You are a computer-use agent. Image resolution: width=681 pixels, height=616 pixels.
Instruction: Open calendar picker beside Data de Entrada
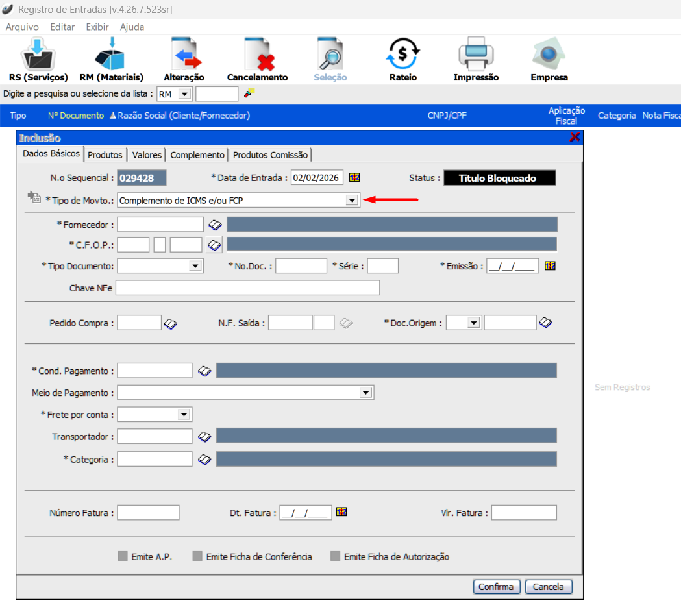coord(354,178)
